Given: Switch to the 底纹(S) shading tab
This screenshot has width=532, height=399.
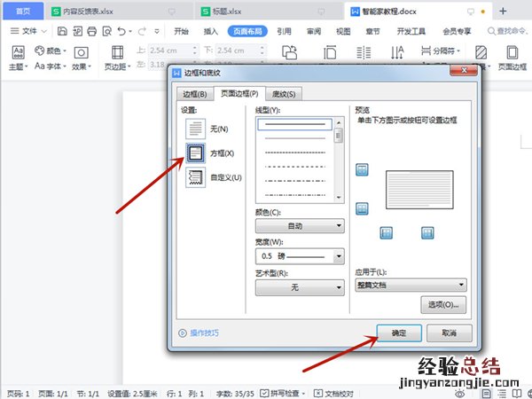Looking at the screenshot, I should pos(286,94).
